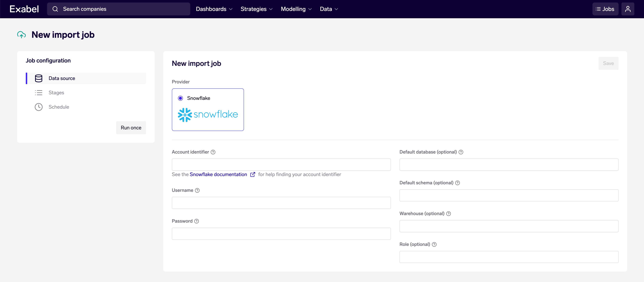This screenshot has height=282, width=644.
Task: Show help for Default schema
Action: [x=457, y=183]
